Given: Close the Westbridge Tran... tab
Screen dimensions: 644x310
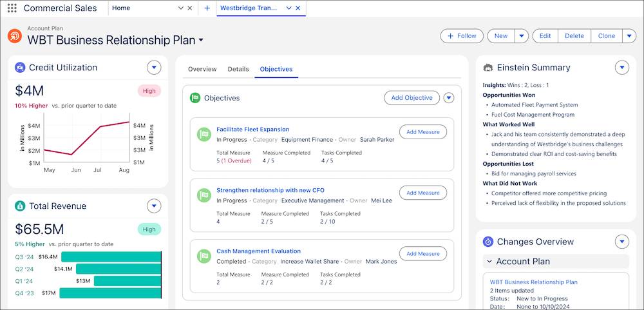Looking at the screenshot, I should pyautogui.click(x=298, y=8).
